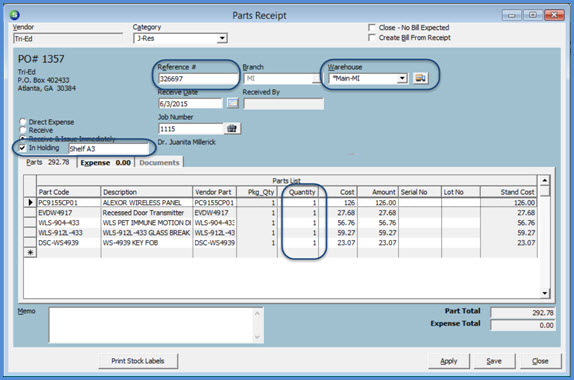Click the Save button
This screenshot has width=574, height=380.
[494, 361]
